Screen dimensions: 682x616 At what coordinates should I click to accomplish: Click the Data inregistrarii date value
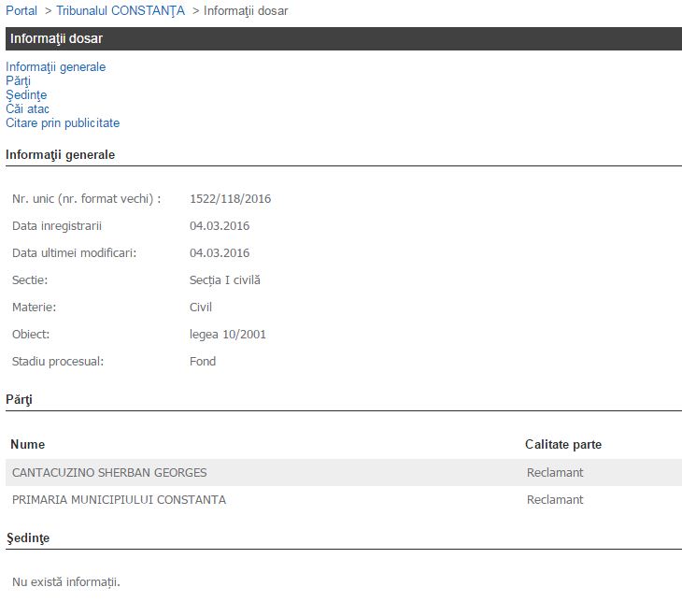pyautogui.click(x=220, y=226)
